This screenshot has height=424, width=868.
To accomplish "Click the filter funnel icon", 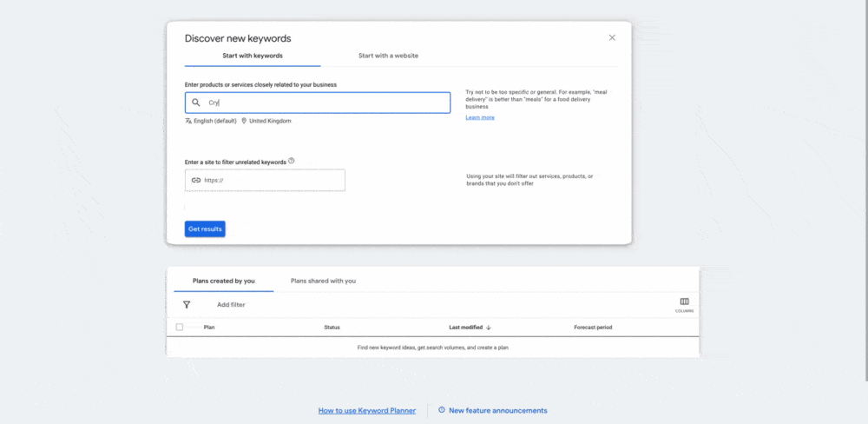I will pos(187,305).
